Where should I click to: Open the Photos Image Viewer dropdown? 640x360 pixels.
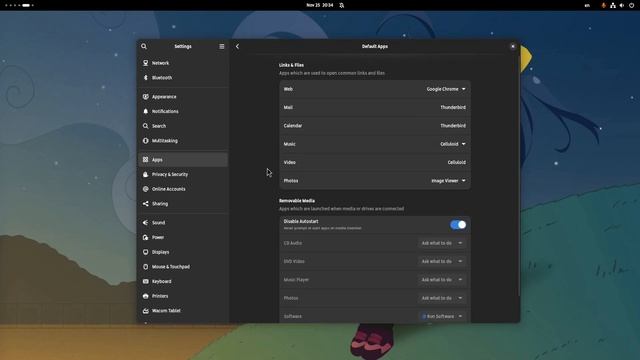(448, 181)
